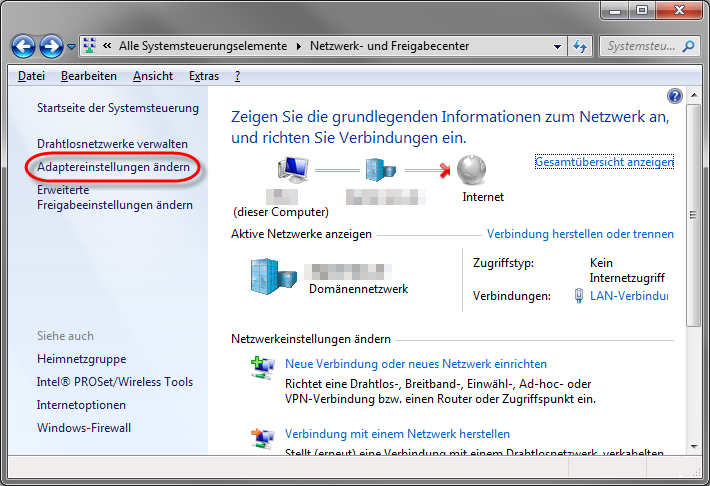Open recent pages dropdown next to forward button
The width and height of the screenshot is (710, 486).
(70, 47)
